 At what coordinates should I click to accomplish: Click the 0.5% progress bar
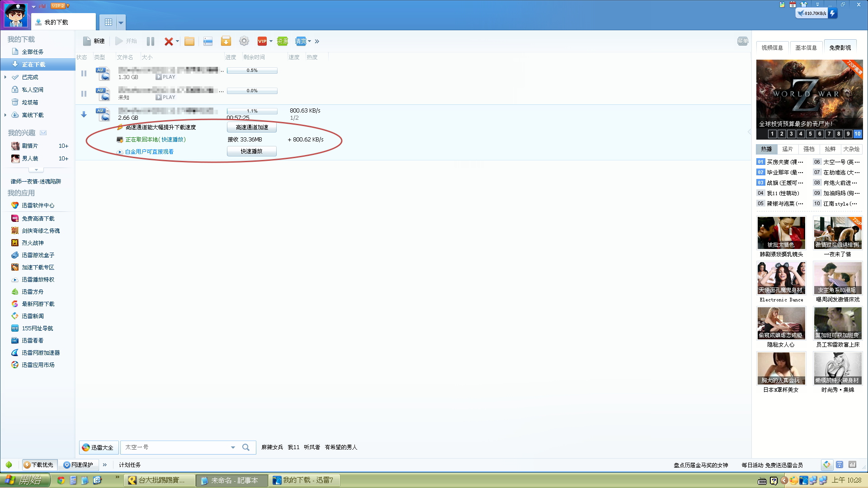tap(252, 70)
